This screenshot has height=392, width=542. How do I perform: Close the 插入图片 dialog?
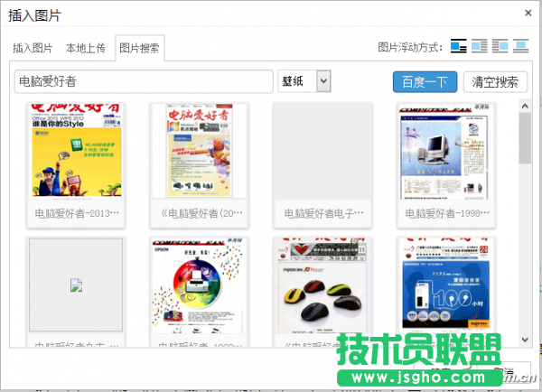click(527, 12)
